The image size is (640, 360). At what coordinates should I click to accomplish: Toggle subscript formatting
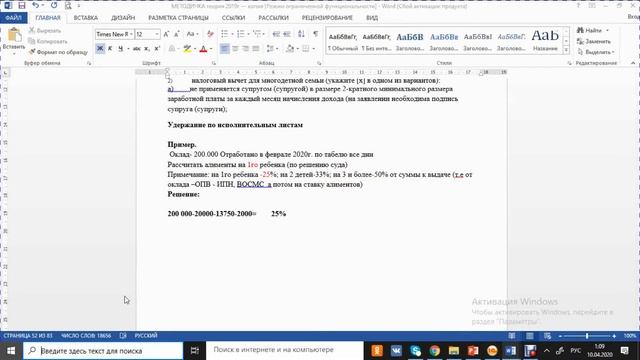pos(147,49)
